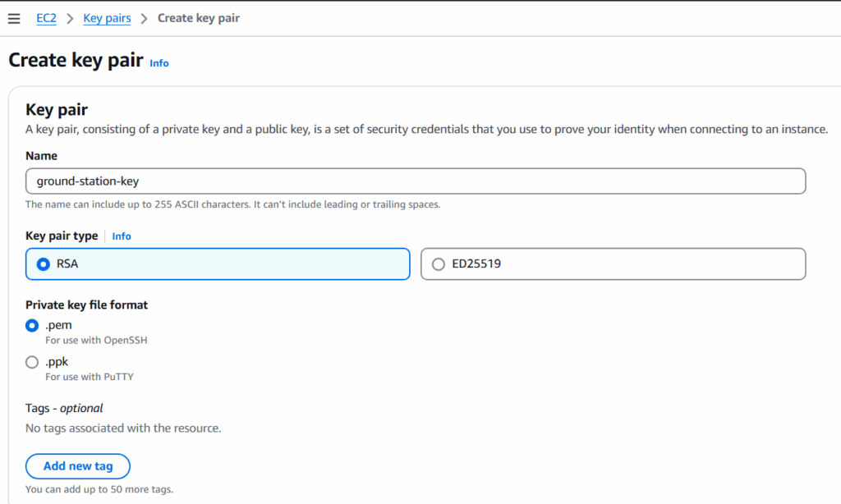Image resolution: width=841 pixels, height=504 pixels.
Task: Choose the .ppk private key format
Action: tap(33, 362)
